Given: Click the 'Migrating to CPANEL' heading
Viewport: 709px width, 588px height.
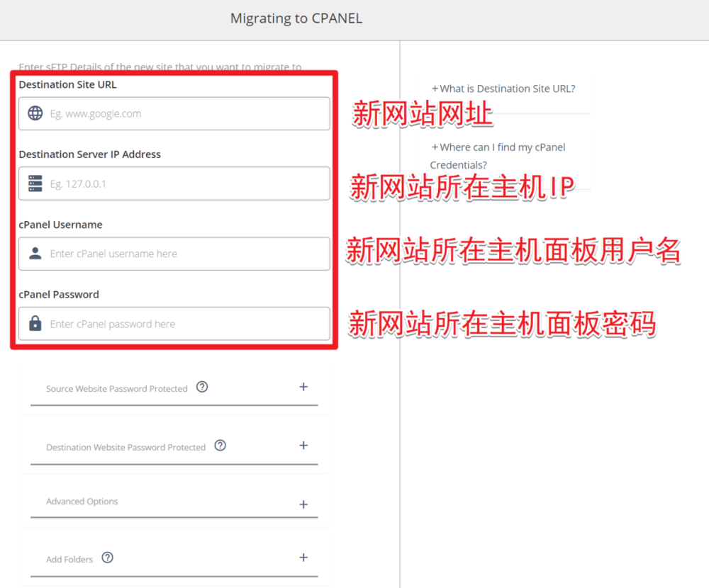Looking at the screenshot, I should (296, 18).
